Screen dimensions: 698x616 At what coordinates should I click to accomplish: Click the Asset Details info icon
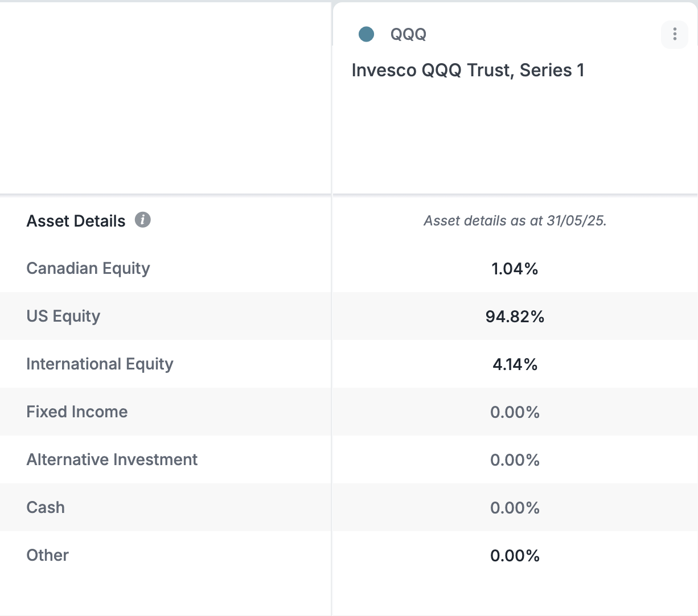[143, 220]
